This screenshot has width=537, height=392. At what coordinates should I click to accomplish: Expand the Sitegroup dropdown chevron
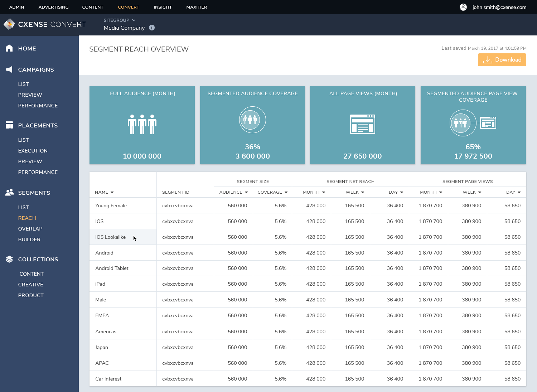pyautogui.click(x=134, y=20)
